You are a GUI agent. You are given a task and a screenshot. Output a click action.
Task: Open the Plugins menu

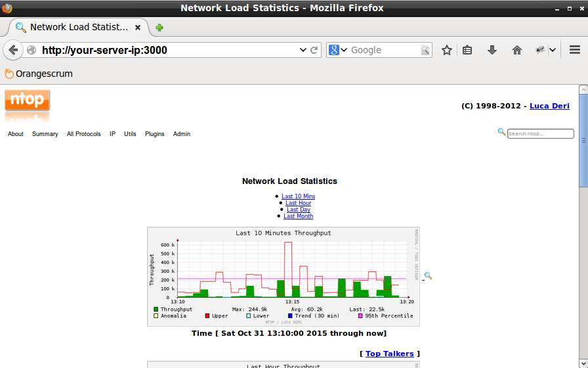point(154,134)
